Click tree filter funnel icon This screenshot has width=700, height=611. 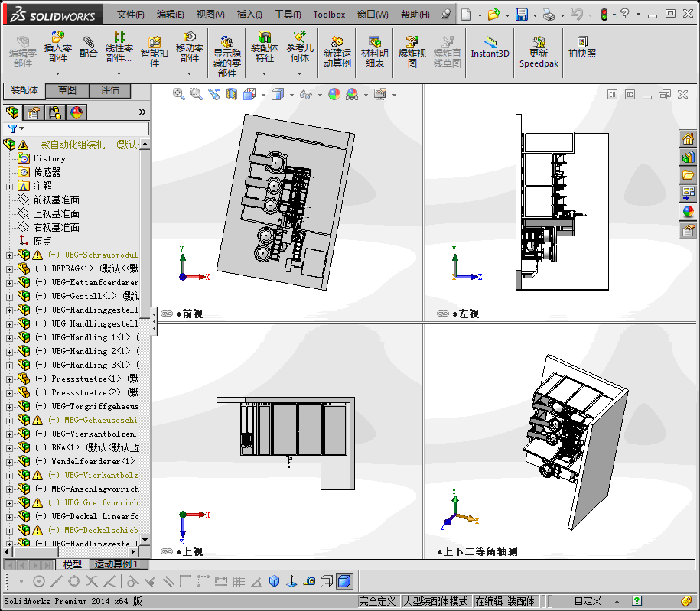tap(12, 128)
